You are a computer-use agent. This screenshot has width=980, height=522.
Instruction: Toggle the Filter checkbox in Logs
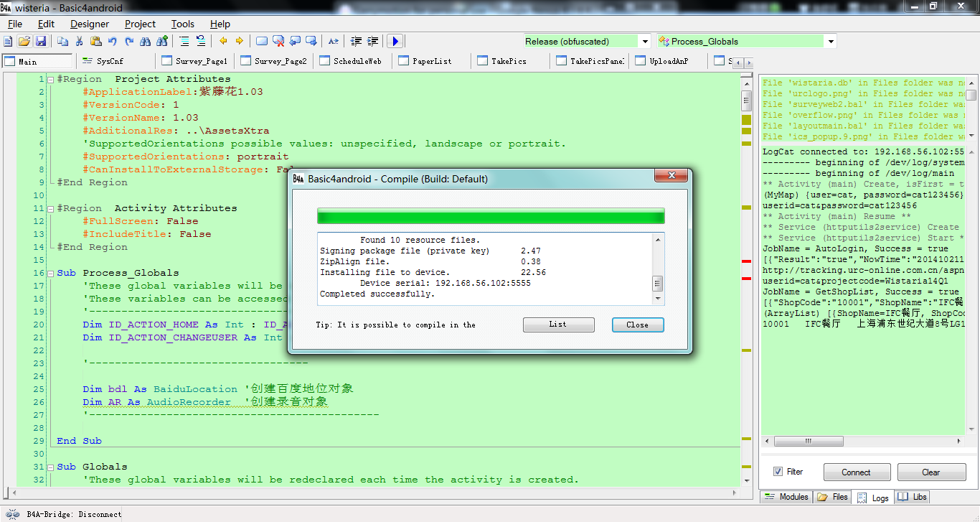[778, 472]
